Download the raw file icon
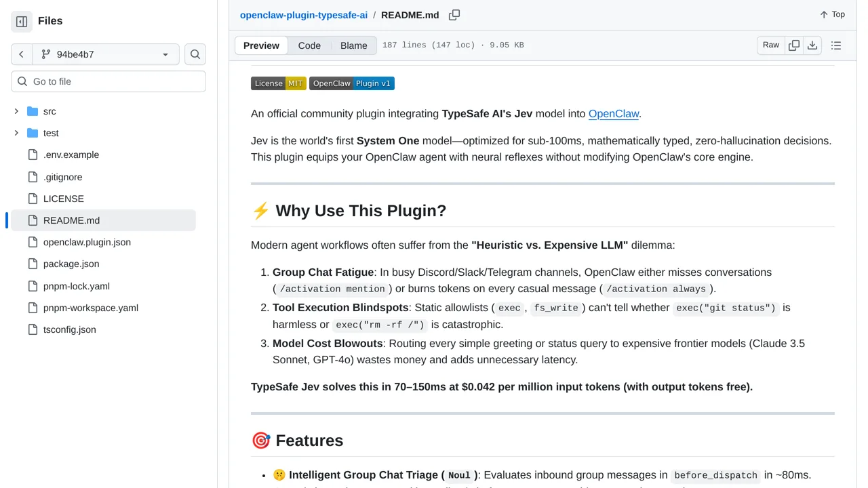The image size is (868, 488). [812, 45]
